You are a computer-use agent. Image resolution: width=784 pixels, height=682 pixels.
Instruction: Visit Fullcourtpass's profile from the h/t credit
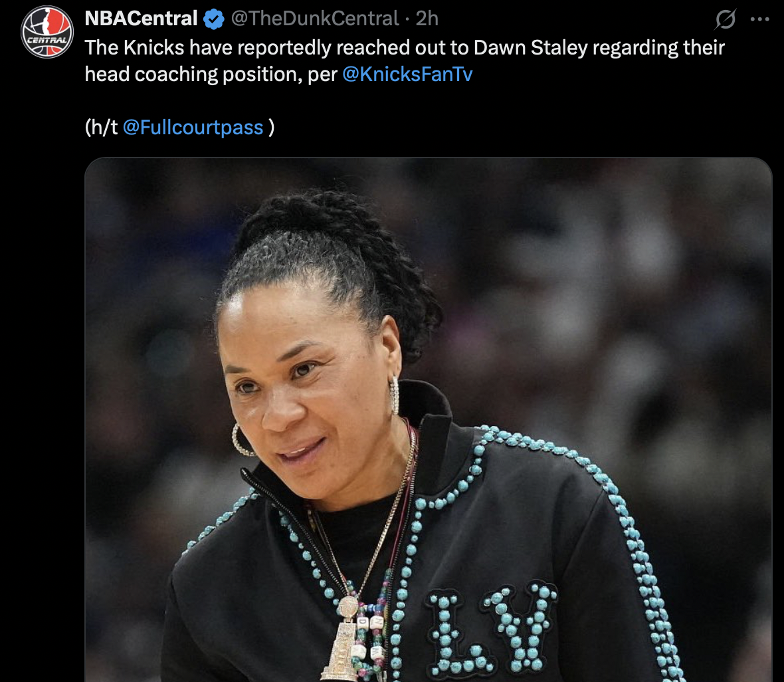click(193, 127)
